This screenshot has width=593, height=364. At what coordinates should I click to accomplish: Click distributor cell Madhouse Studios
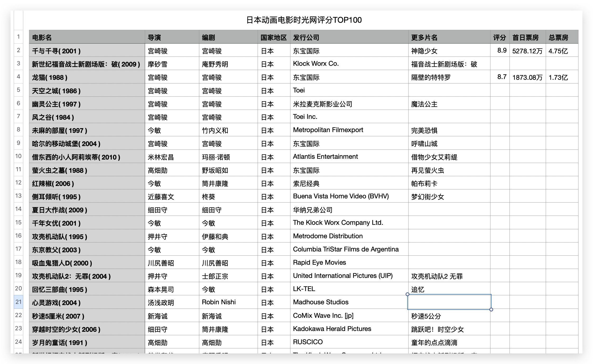pyautogui.click(x=349, y=302)
